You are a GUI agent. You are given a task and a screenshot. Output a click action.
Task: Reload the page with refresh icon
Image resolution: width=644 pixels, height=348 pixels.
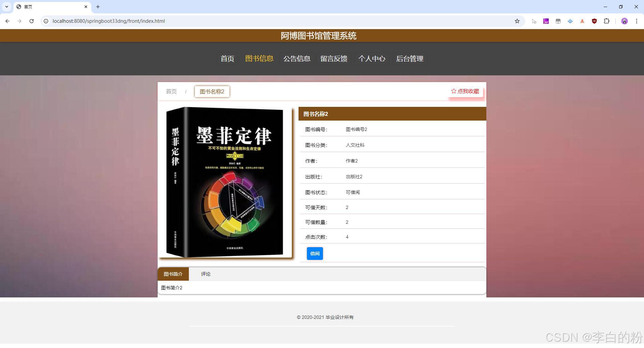point(32,21)
